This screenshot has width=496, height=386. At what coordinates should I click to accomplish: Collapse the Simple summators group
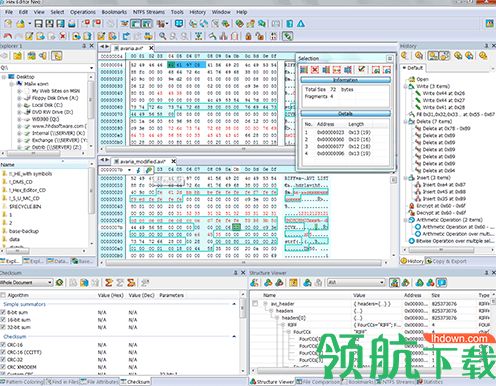coord(234,304)
